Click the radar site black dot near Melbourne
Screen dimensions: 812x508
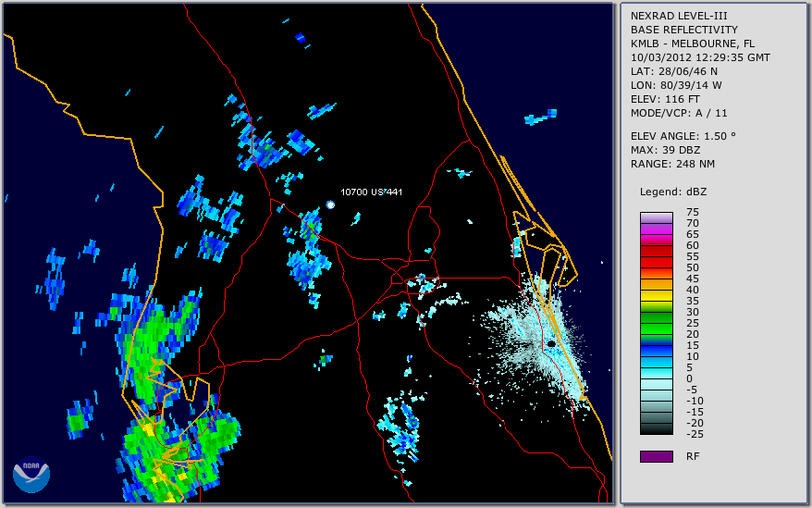tap(551, 343)
